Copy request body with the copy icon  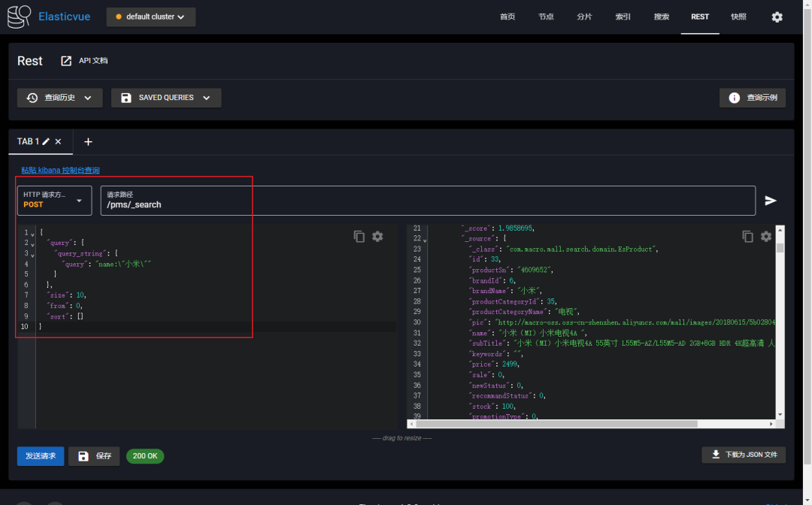pos(359,237)
